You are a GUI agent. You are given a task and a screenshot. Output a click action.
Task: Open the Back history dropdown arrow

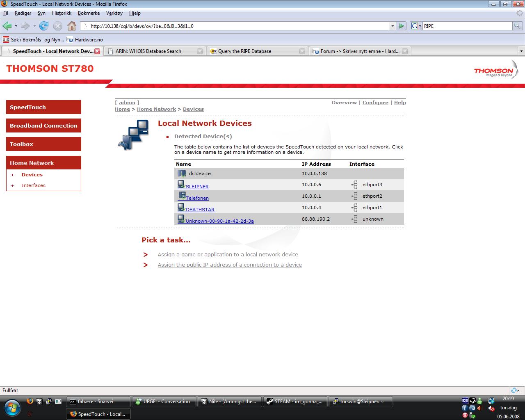coord(16,26)
